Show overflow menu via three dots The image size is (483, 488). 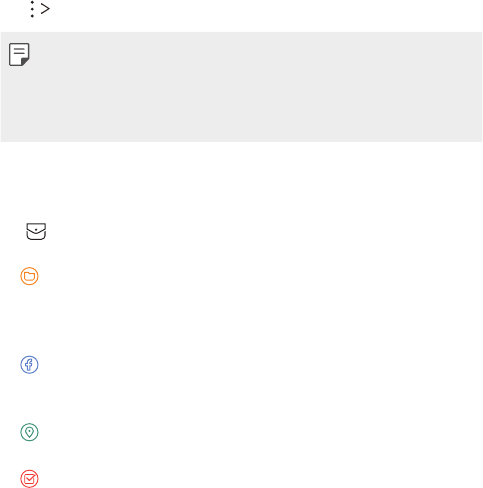point(32,9)
